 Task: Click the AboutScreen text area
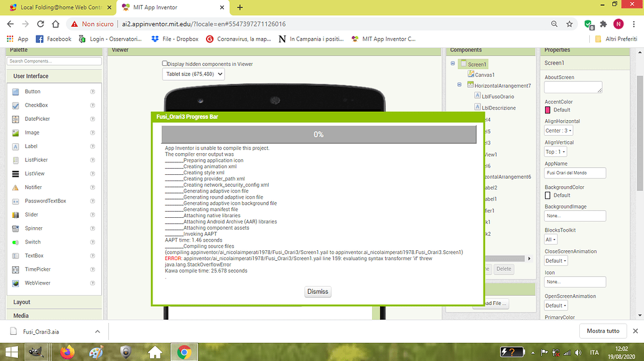tap(573, 87)
